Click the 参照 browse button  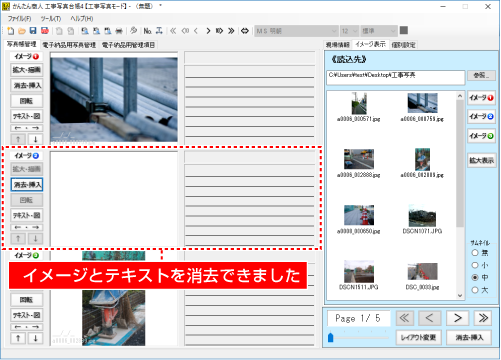(481, 75)
